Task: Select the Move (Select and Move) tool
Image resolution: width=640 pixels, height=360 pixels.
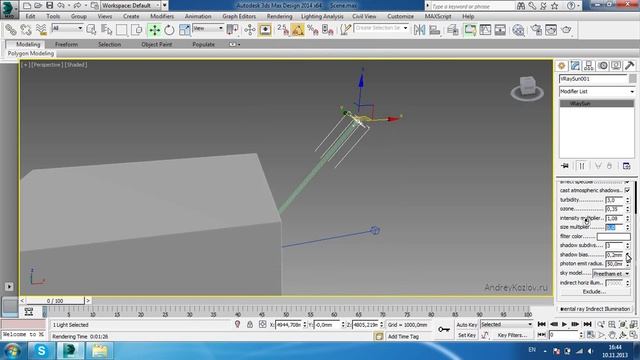Action: pyautogui.click(x=154, y=30)
